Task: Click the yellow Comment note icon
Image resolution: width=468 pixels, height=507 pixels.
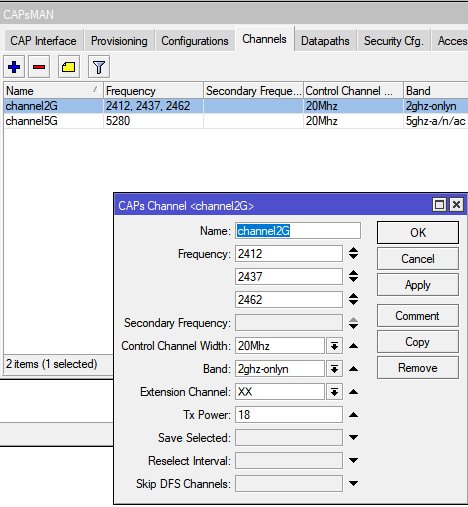Action: (x=69, y=67)
